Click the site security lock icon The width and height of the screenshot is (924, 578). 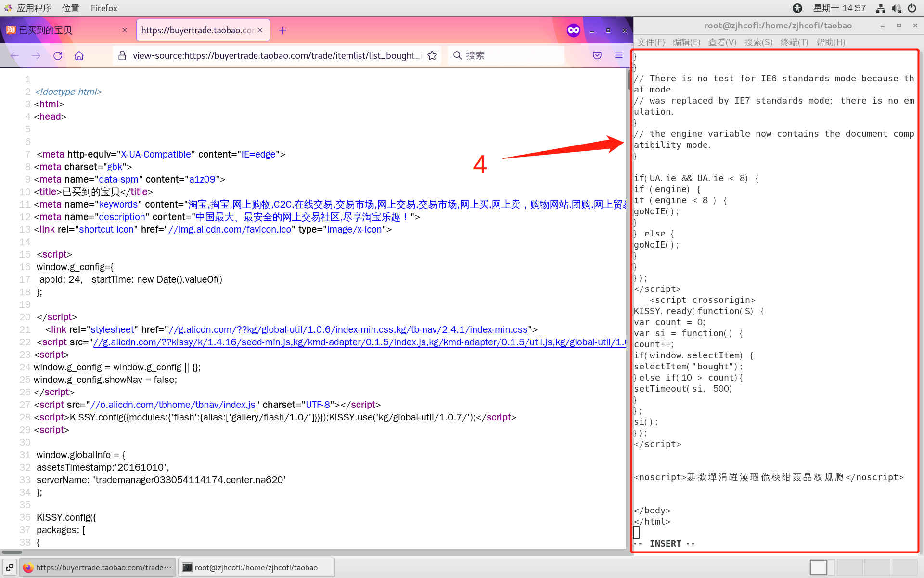point(122,56)
